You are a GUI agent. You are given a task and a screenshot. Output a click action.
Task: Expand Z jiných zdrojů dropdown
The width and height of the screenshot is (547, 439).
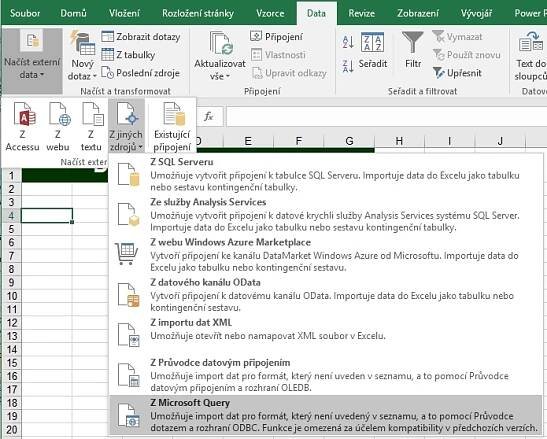tap(126, 126)
